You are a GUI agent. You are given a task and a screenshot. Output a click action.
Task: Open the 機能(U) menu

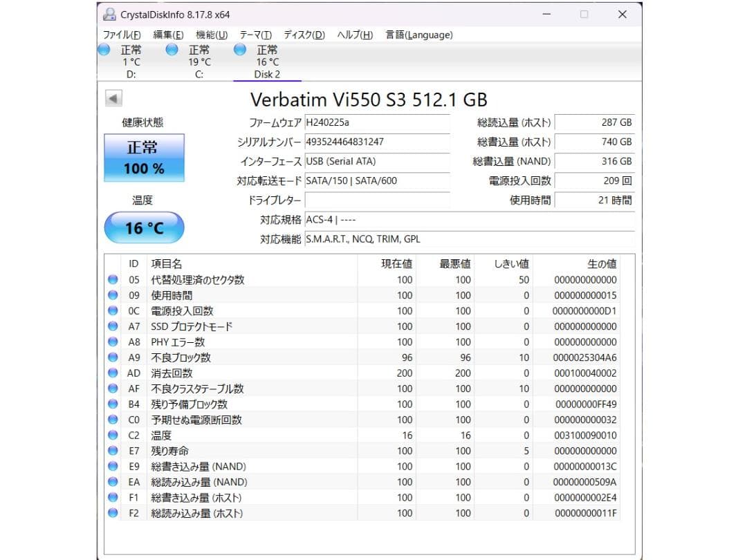pyautogui.click(x=212, y=35)
